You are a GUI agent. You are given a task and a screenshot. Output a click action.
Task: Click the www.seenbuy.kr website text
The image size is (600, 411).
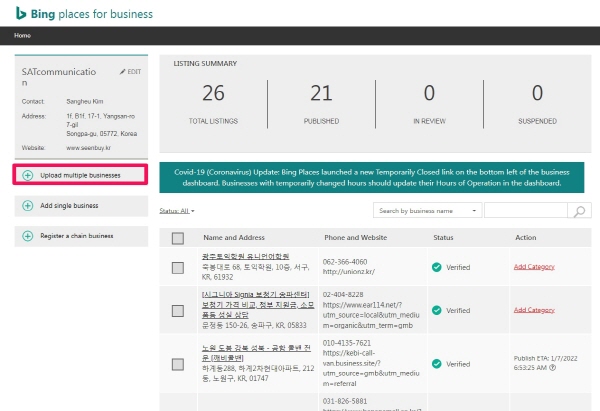click(88, 148)
